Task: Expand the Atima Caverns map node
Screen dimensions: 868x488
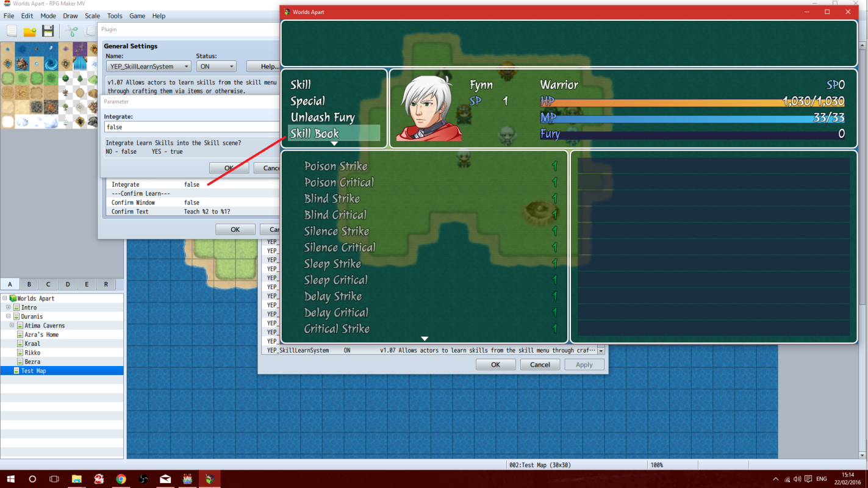Action: [x=12, y=326]
